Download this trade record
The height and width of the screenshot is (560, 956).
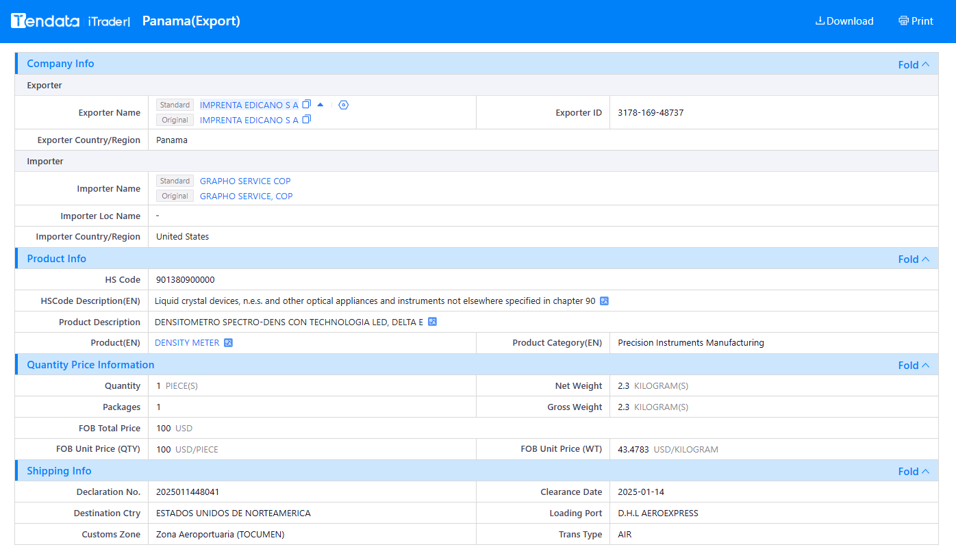[844, 21]
